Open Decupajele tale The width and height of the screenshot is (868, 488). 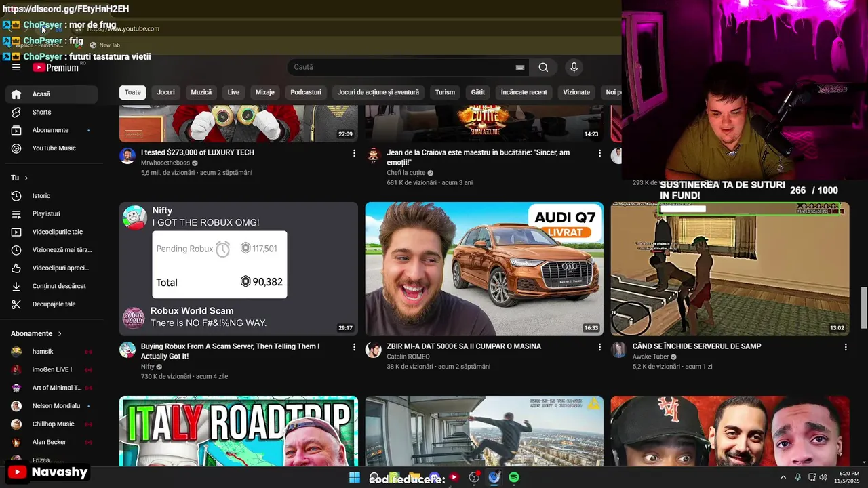click(x=52, y=304)
